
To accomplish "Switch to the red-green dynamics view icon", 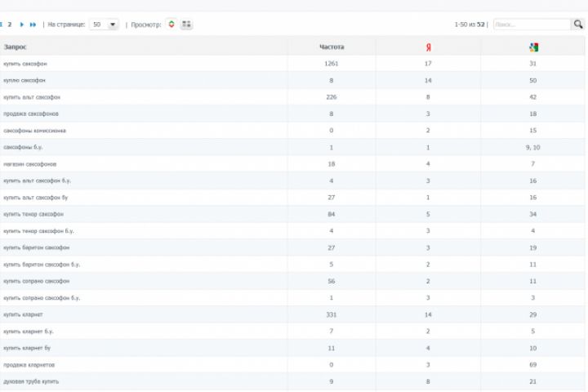I will [171, 24].
